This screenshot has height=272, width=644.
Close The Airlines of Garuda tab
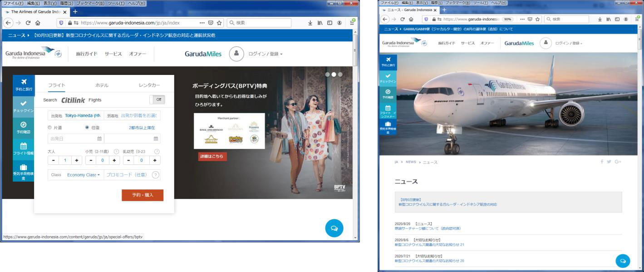(64, 12)
